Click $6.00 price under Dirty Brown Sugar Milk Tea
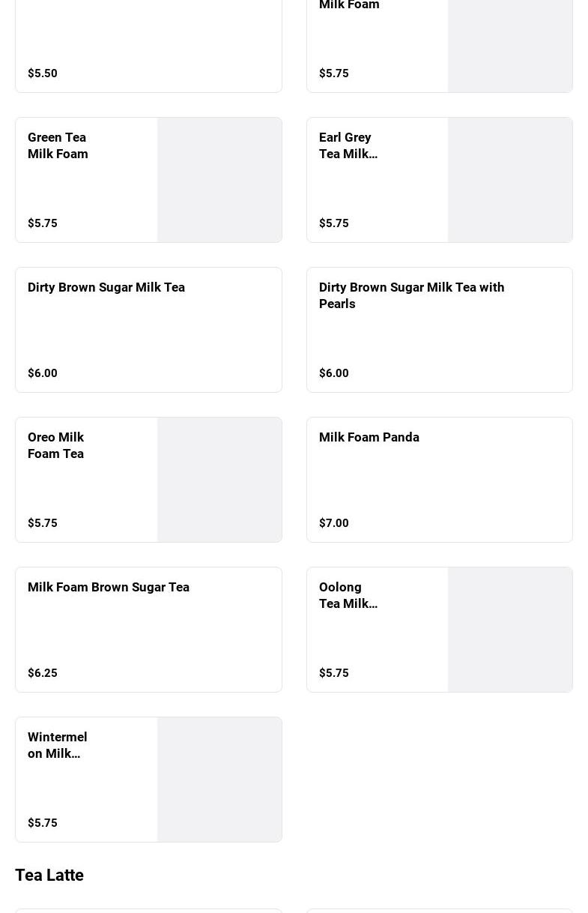This screenshot has height=913, width=588. (x=43, y=373)
